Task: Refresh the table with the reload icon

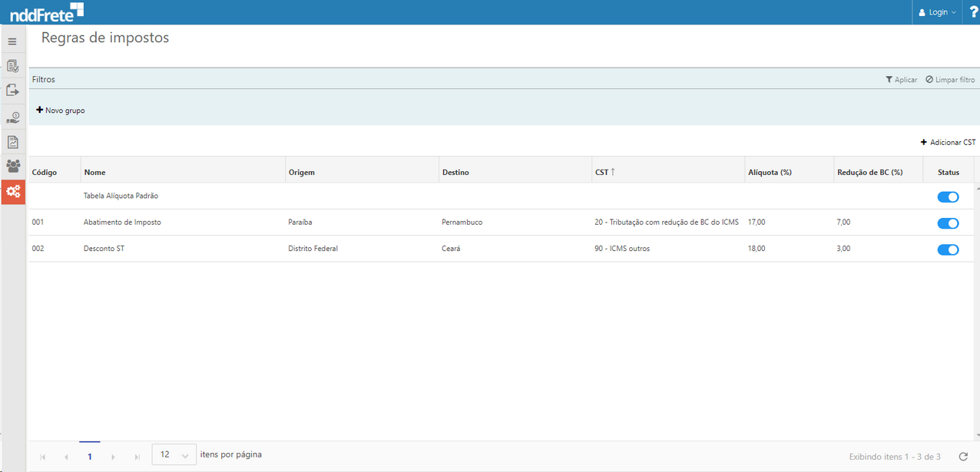Action: (x=963, y=457)
